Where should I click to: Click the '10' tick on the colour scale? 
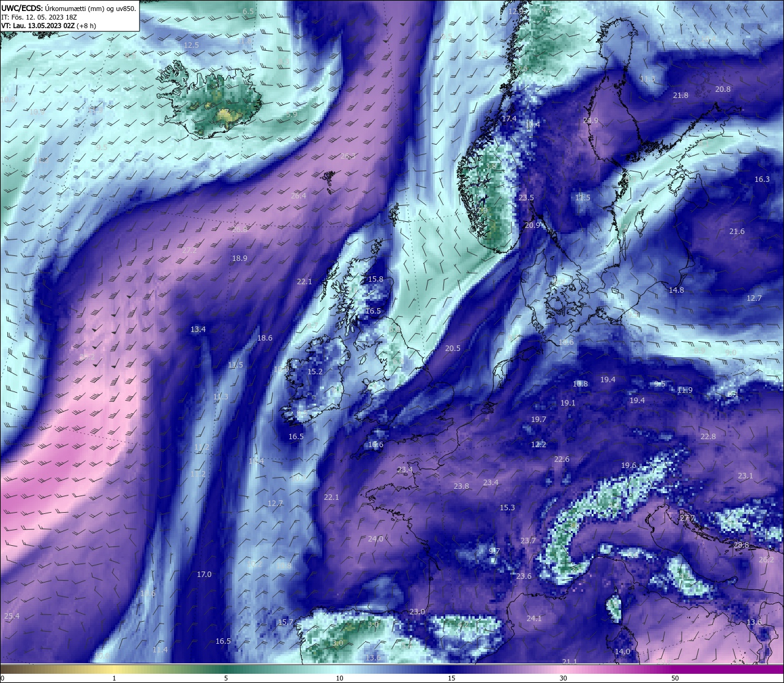coord(339,678)
